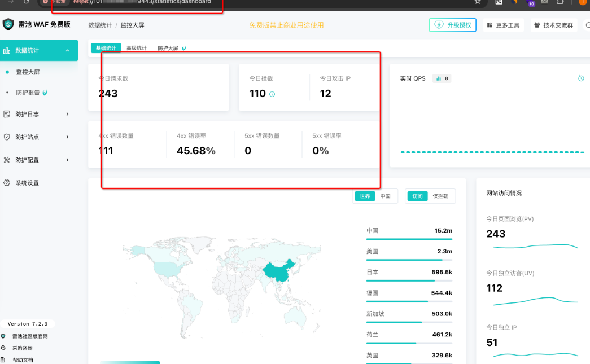Expand the 防护配置 menu chevron
Viewport: 590px width, 364px height.
pyautogui.click(x=67, y=160)
